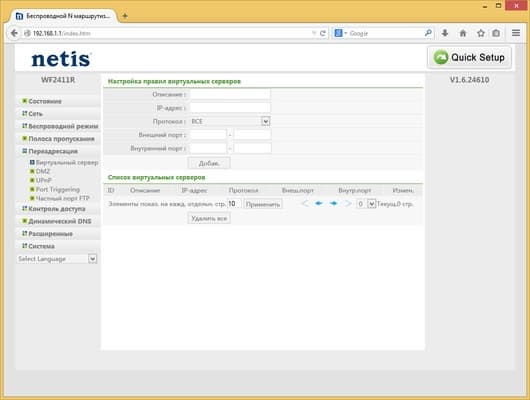Click the IP-адрес input field
Screen dimensions: 530x400
[230, 108]
